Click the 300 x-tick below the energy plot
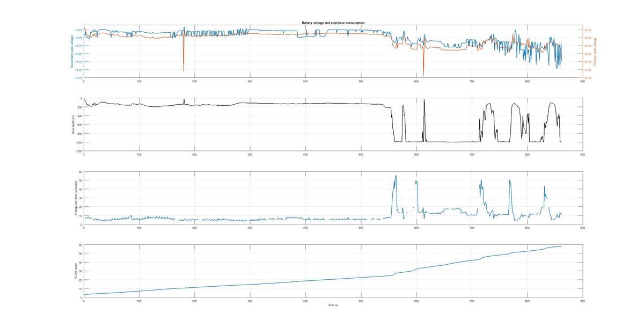Viewport: 644px width, 334px height. pos(250,228)
